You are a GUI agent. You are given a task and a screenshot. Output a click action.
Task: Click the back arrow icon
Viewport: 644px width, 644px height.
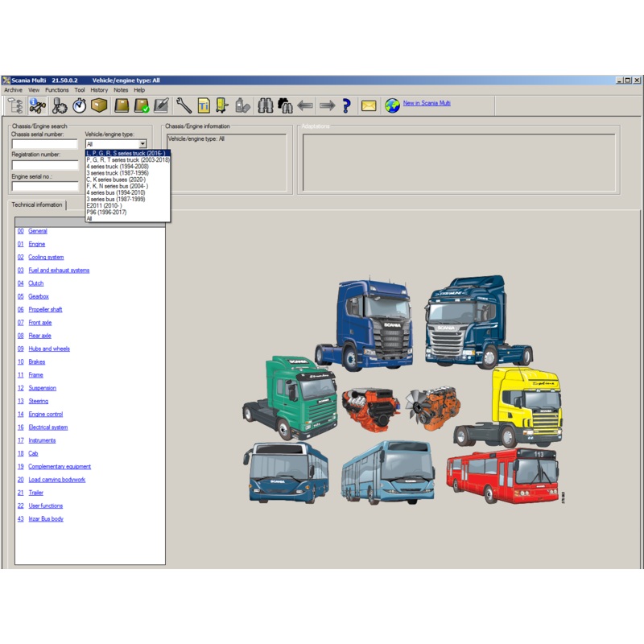click(305, 106)
